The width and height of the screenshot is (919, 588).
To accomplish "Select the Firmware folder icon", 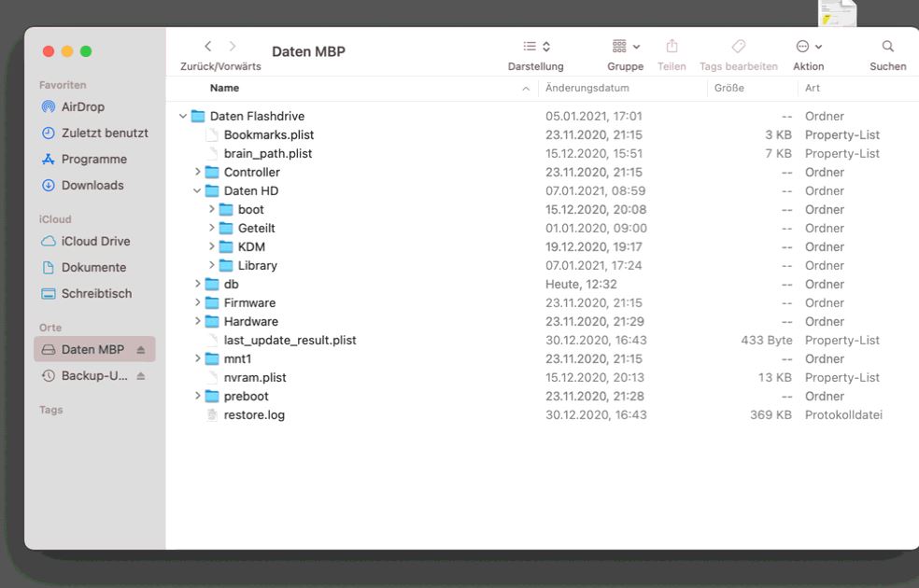I will [212, 302].
